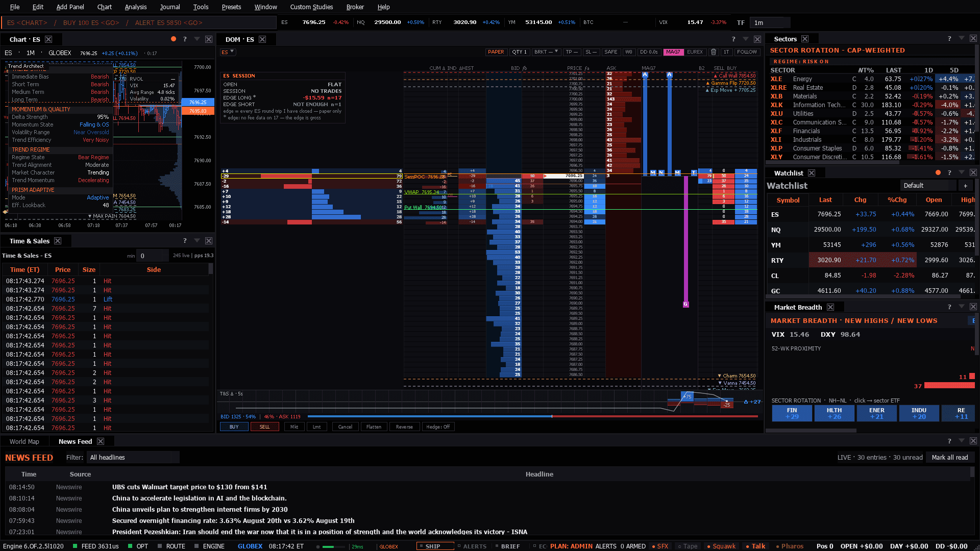The height and width of the screenshot is (551, 980).
Task: Click Flatten button in DOM
Action: [374, 427]
